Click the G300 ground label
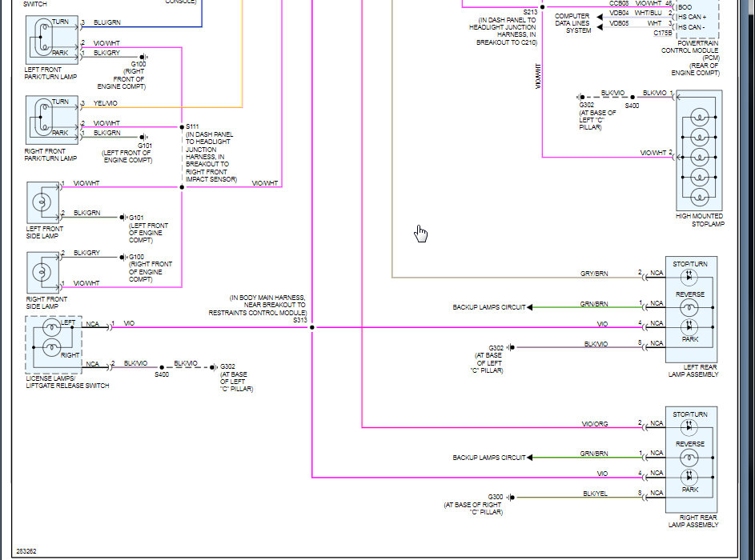This screenshot has height=560, width=755. tap(496, 497)
